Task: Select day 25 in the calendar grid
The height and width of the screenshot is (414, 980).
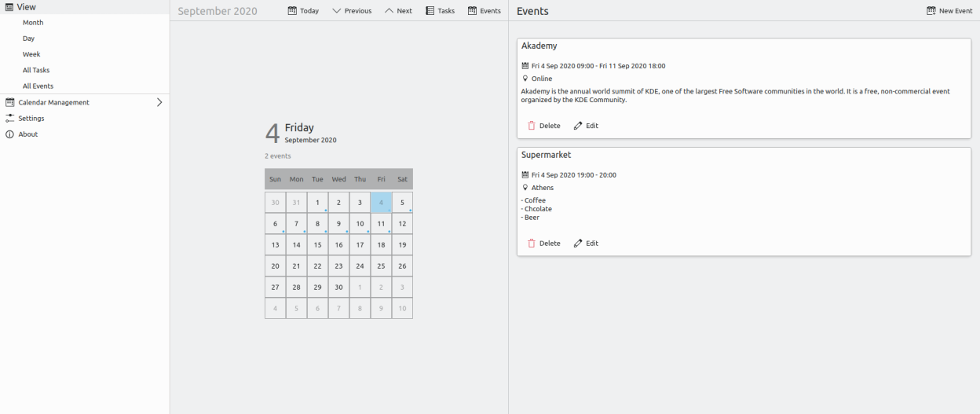Action: pos(381,266)
